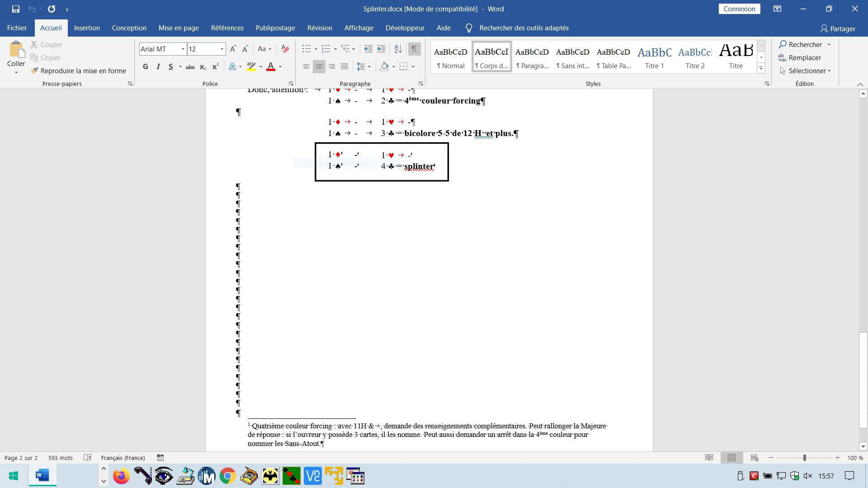Switch to Insertion tab
The width and height of the screenshot is (868, 488).
tap(87, 28)
